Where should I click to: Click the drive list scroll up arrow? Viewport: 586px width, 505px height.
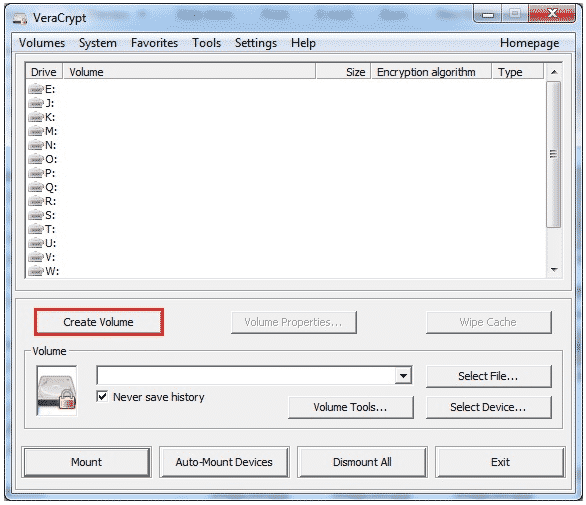pos(554,72)
